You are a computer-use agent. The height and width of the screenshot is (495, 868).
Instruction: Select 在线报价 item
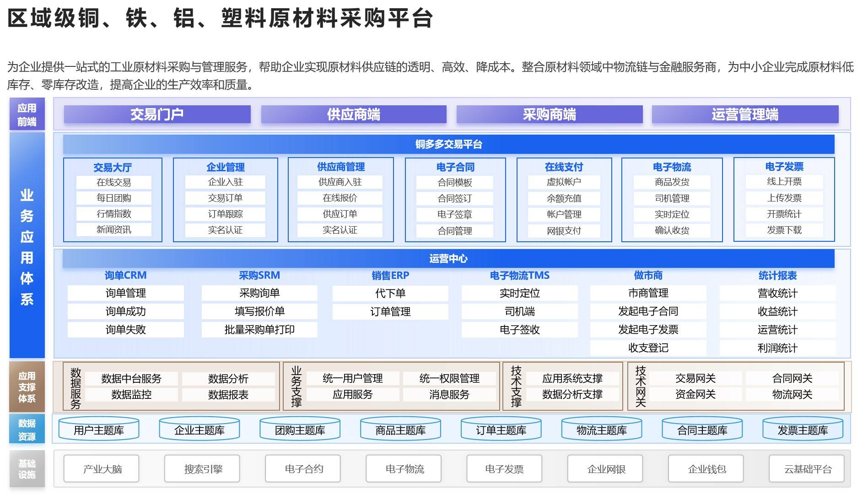340,198
